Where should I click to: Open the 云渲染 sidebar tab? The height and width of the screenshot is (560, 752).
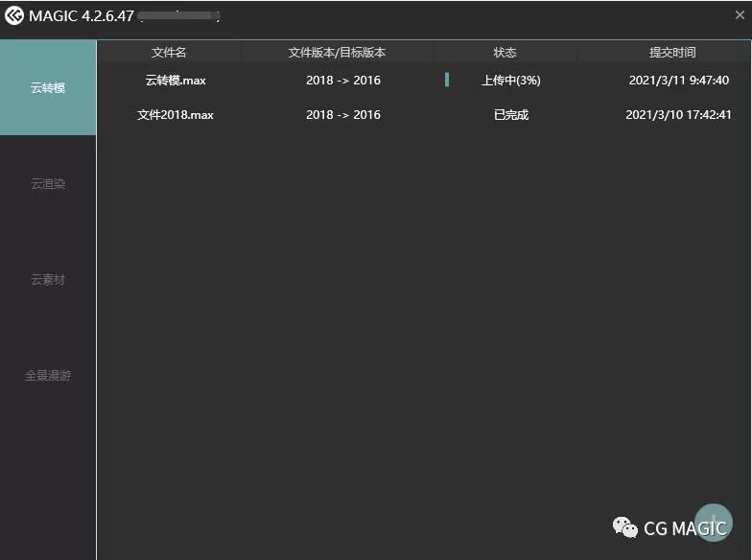click(x=48, y=184)
